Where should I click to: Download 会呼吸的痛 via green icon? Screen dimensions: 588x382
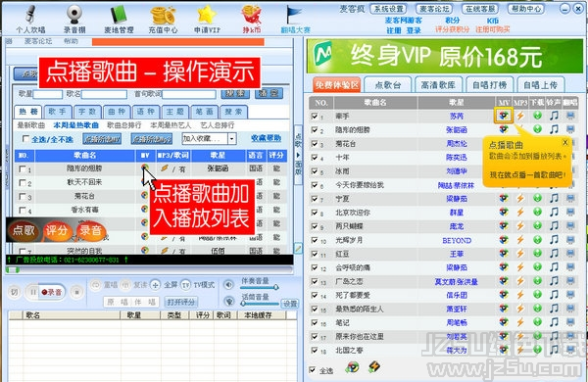point(537,267)
